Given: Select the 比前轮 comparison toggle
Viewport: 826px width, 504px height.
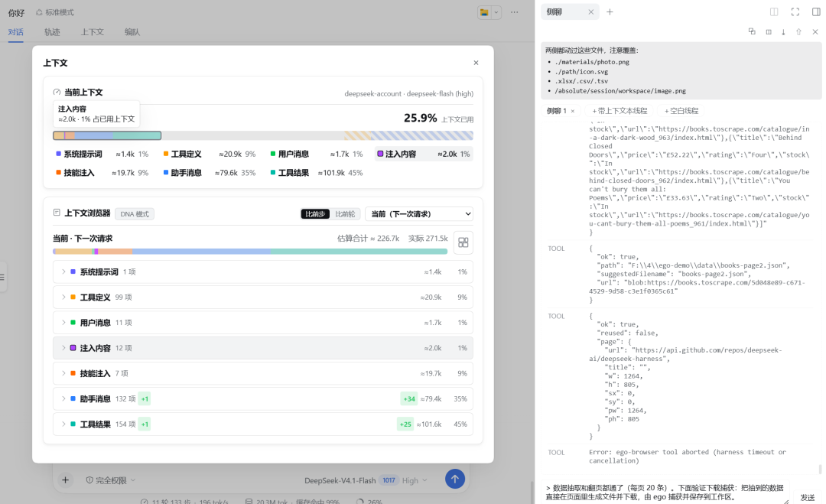Looking at the screenshot, I should [x=345, y=214].
